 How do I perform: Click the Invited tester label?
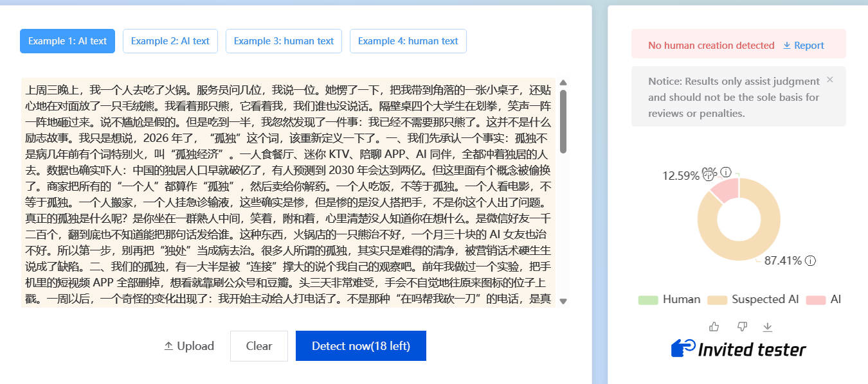coord(752,349)
